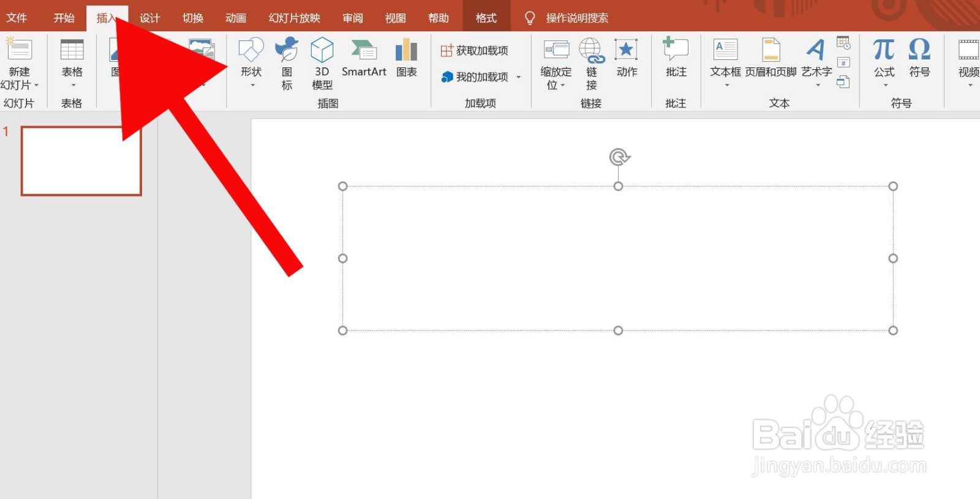Viewport: 980px width, 499px height.
Task: Expand the arrow below 公式
Action: tap(885, 86)
